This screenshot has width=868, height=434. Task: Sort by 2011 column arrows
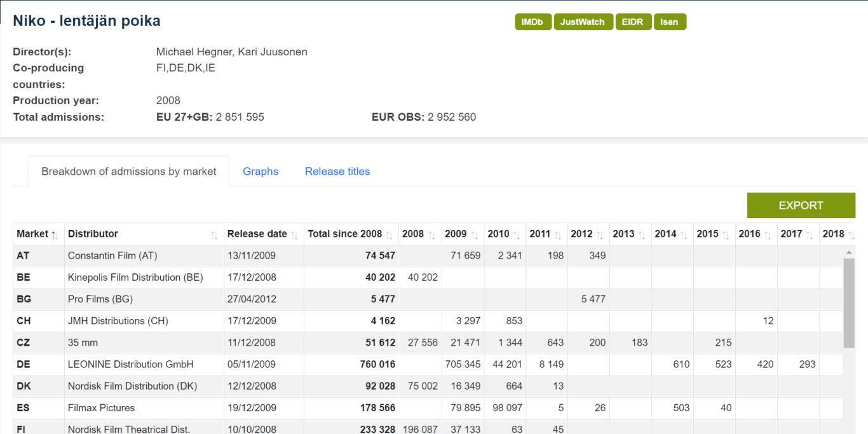click(x=559, y=235)
